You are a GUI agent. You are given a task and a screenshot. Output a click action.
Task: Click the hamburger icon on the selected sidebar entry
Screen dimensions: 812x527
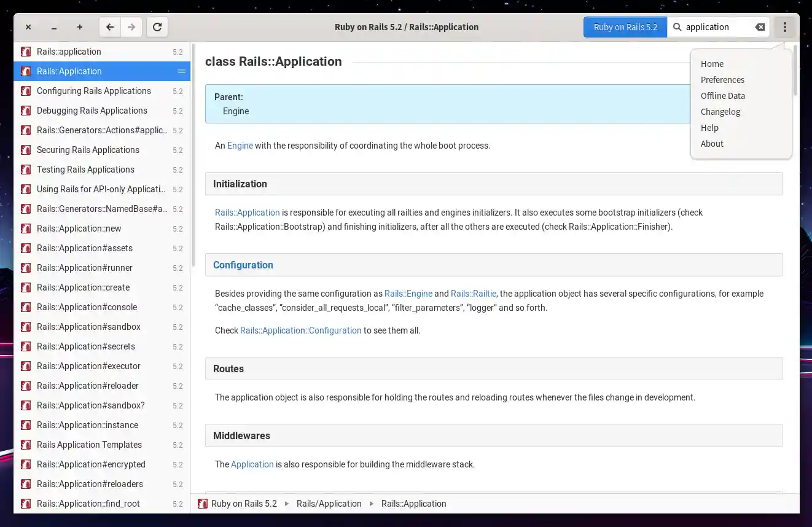pyautogui.click(x=181, y=71)
